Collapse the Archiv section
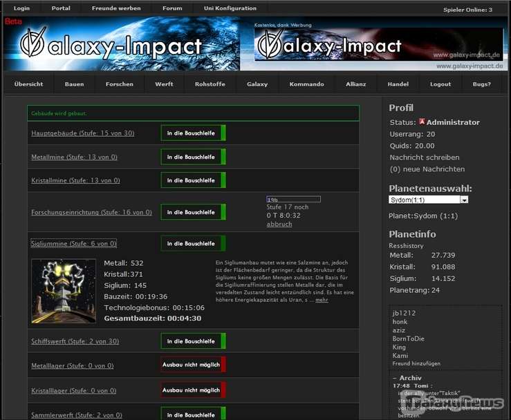 pyautogui.click(x=407, y=378)
